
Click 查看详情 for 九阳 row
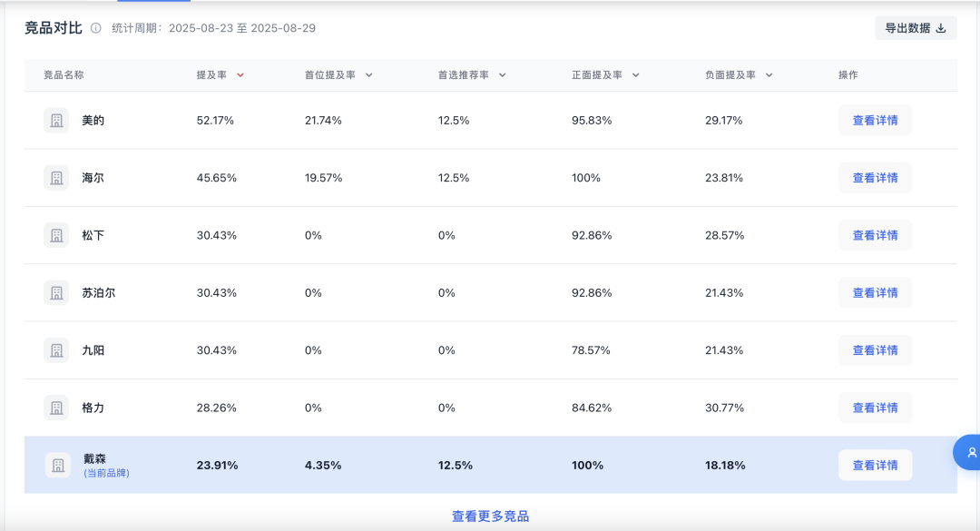click(x=875, y=350)
